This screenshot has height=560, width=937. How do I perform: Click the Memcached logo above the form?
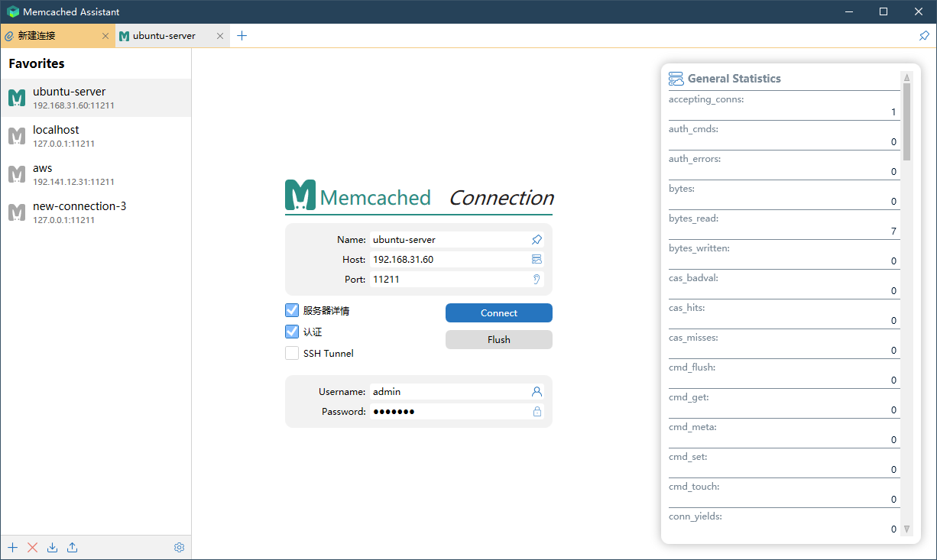pyautogui.click(x=300, y=196)
